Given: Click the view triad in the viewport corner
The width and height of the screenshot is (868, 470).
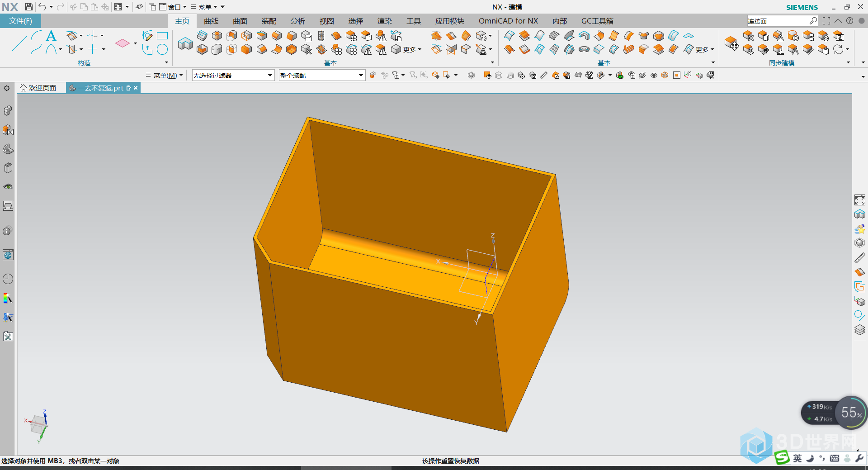Looking at the screenshot, I should tap(38, 426).
